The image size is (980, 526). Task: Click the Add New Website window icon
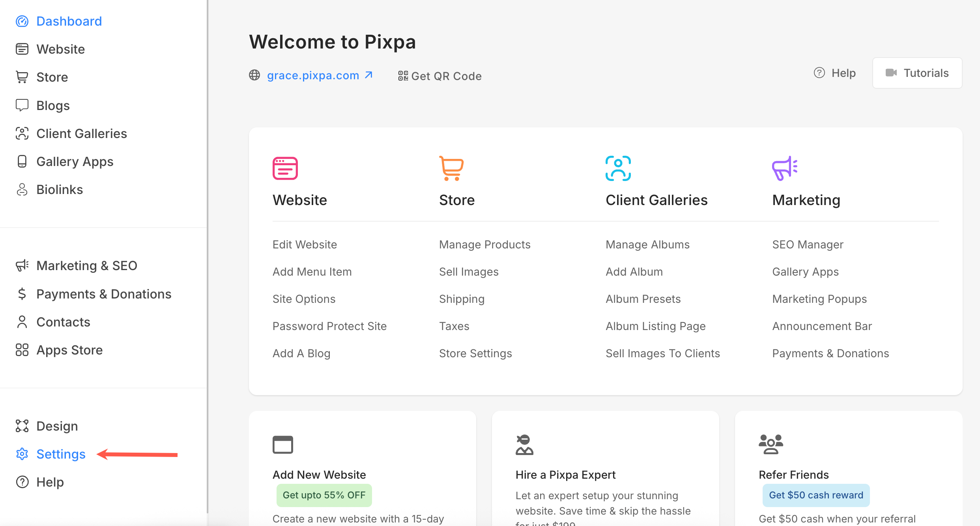tap(282, 445)
